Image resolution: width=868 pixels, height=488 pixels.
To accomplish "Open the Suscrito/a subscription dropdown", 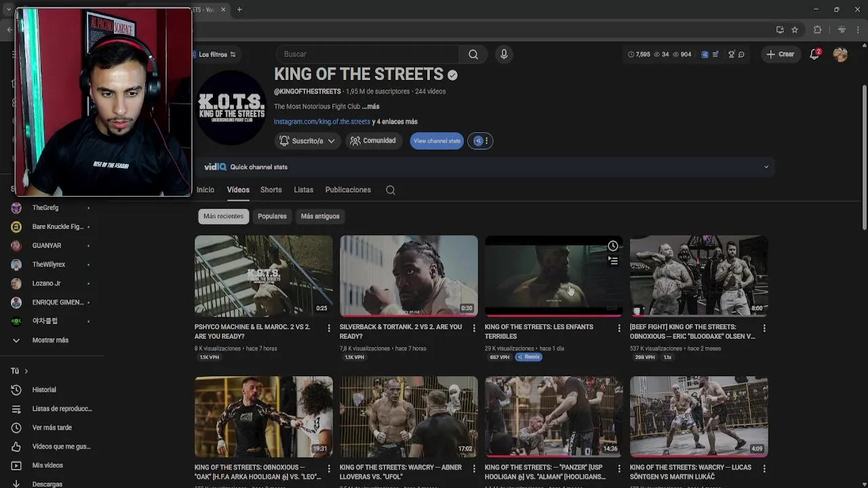I will pos(307,141).
